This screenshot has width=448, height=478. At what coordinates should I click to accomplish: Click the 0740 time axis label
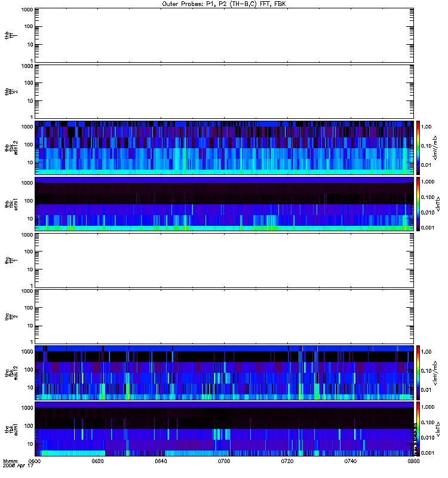(x=351, y=461)
